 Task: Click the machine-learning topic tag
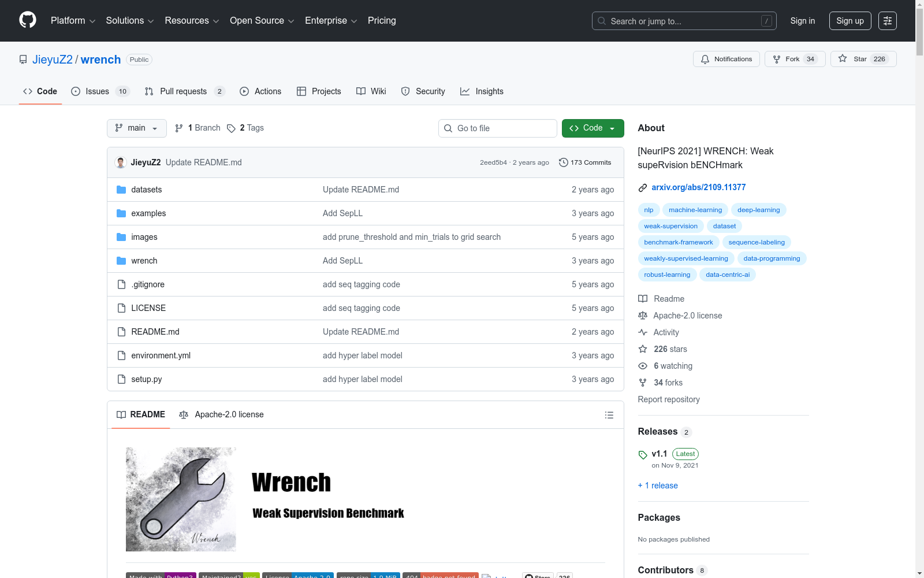[x=695, y=210]
